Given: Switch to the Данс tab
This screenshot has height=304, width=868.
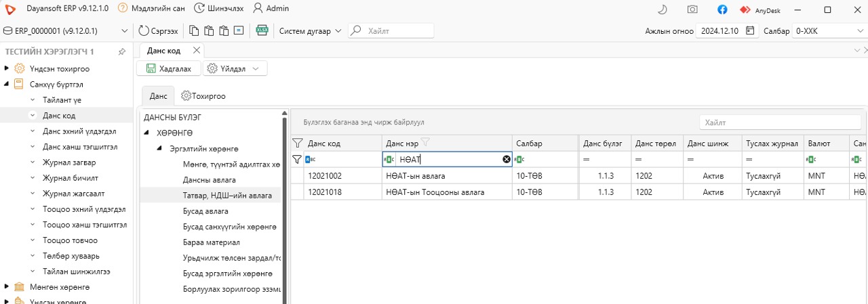Looking at the screenshot, I should 158,96.
